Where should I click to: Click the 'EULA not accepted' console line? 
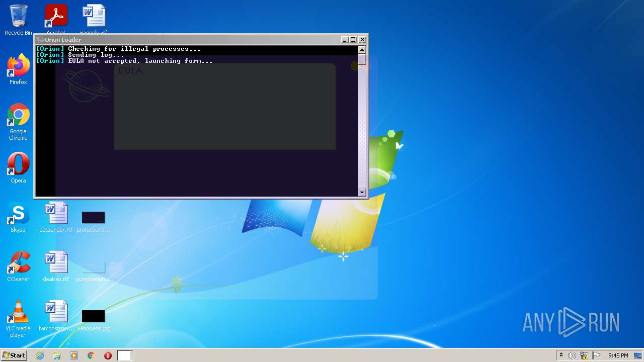[124, 61]
